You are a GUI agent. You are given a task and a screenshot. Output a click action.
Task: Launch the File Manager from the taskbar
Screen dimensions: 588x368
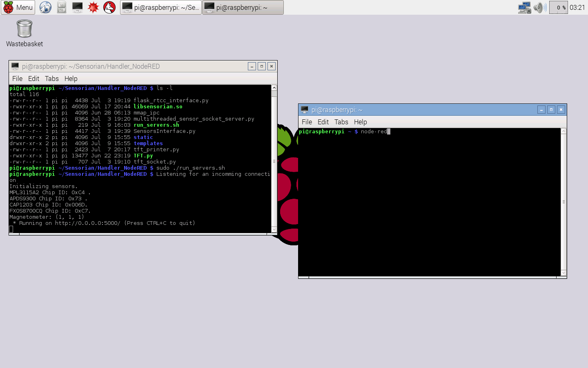61,7
